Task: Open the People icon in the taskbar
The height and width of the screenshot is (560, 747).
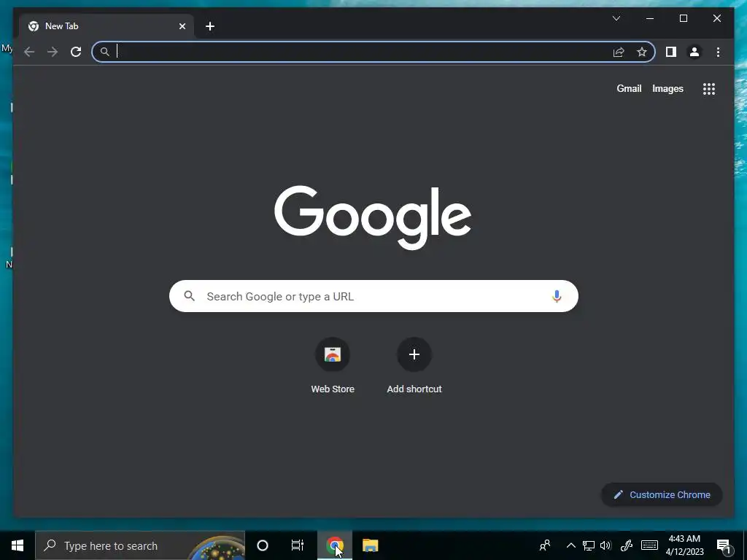Action: [x=545, y=545]
